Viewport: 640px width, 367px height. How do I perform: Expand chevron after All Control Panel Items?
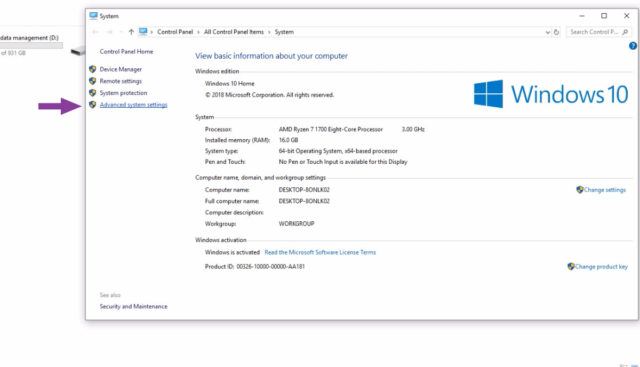269,32
